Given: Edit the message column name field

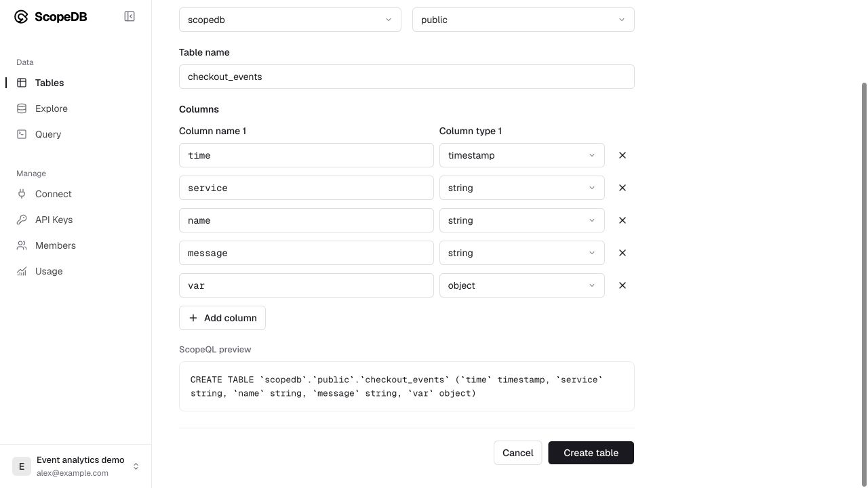Looking at the screenshot, I should 307,253.
